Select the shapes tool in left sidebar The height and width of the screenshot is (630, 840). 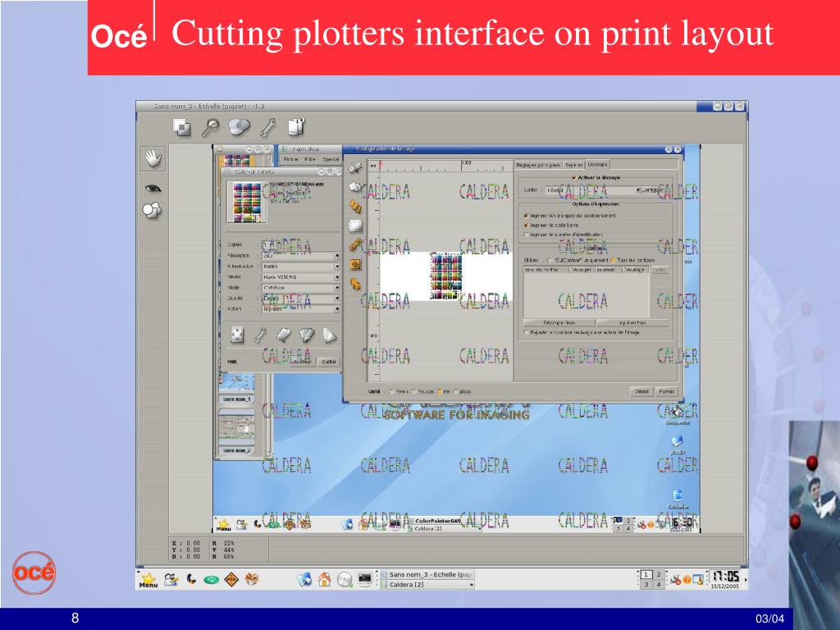coord(152,211)
